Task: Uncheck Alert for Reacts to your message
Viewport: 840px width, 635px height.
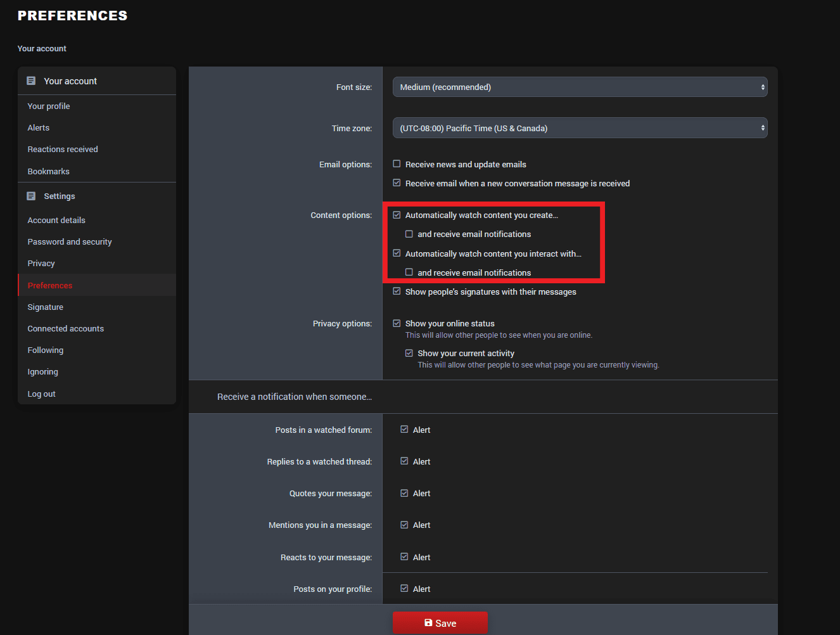Action: (x=404, y=557)
